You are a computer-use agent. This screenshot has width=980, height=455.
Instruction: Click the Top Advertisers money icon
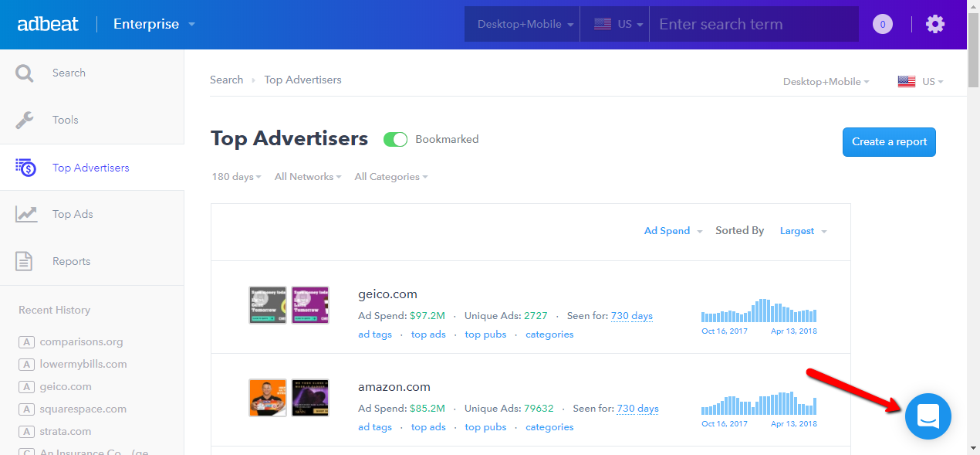(25, 167)
